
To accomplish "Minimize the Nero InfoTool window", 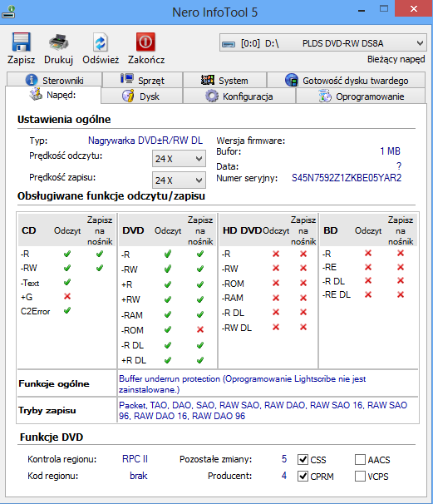I will [362, 10].
